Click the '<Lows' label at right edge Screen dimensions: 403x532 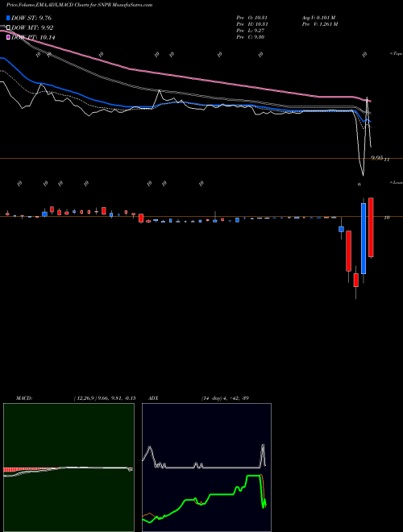(396, 182)
